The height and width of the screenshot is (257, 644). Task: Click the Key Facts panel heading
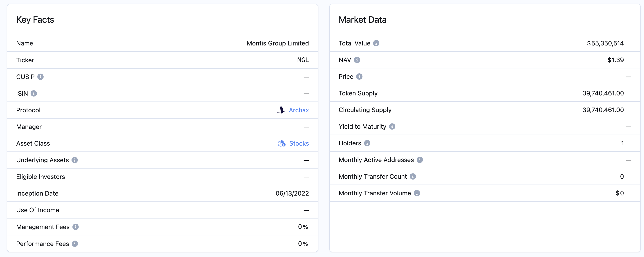35,20
